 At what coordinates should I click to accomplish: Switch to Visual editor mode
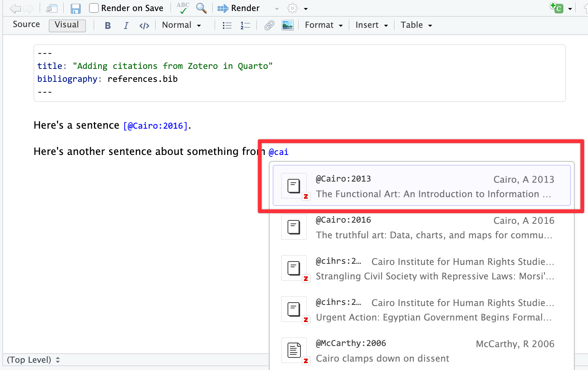tap(67, 25)
